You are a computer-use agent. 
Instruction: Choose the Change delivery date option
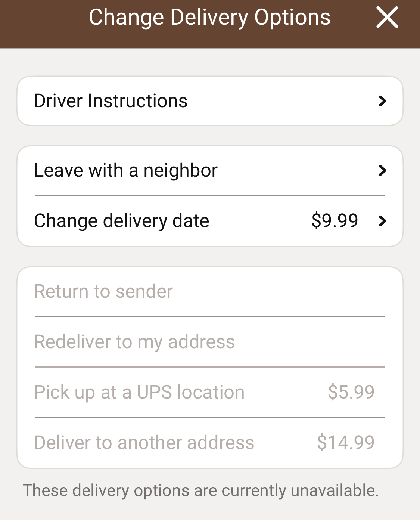[122, 221]
